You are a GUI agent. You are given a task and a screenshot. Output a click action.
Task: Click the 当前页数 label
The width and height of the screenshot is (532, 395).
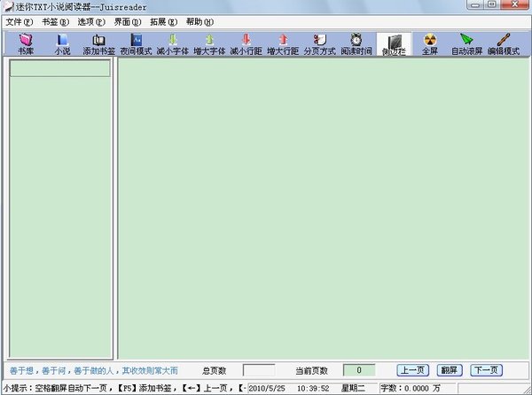point(311,370)
